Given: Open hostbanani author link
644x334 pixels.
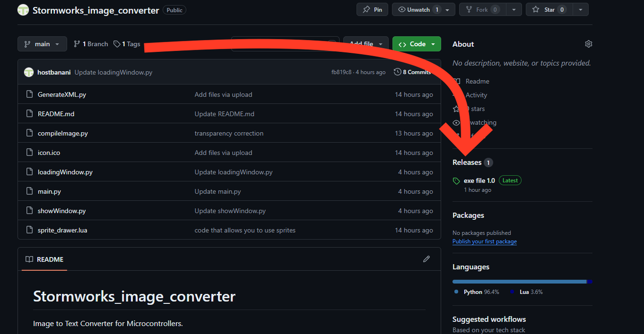Looking at the screenshot, I should click(54, 72).
